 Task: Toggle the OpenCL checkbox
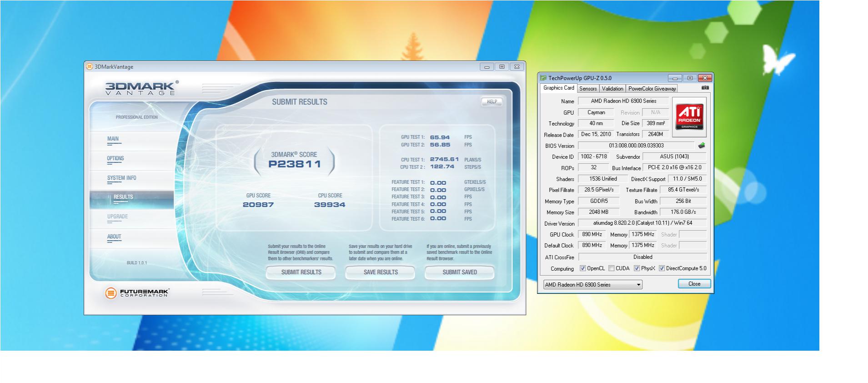(x=582, y=268)
